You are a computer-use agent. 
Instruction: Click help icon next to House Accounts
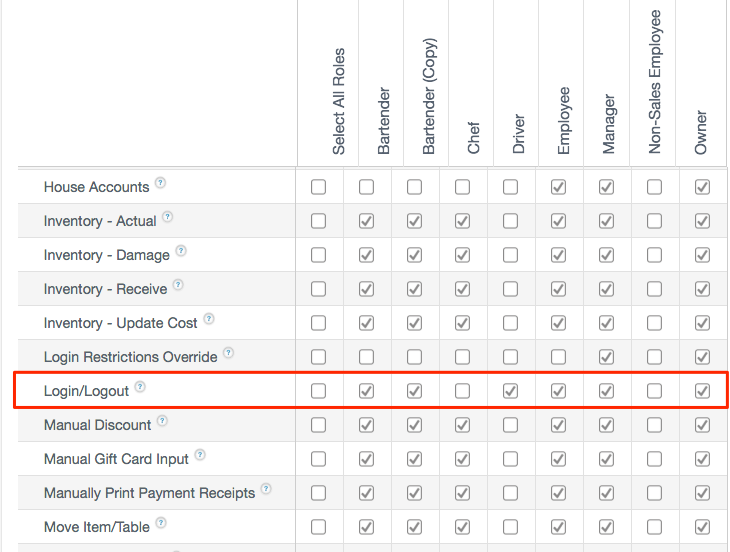point(160,184)
